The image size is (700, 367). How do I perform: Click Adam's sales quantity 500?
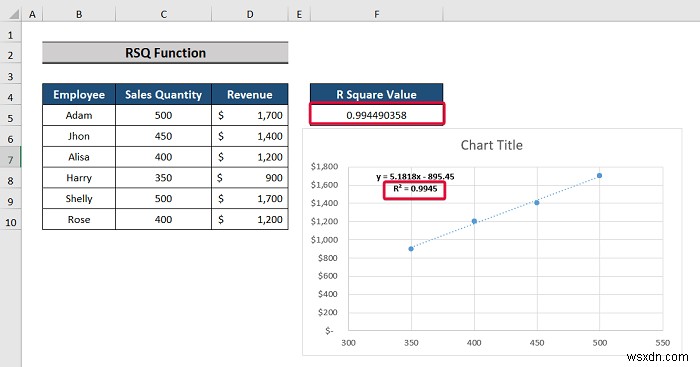[x=163, y=115]
